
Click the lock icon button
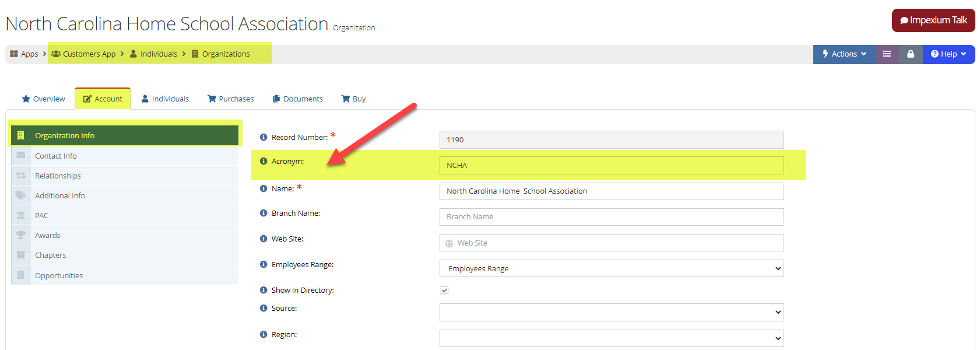point(911,54)
